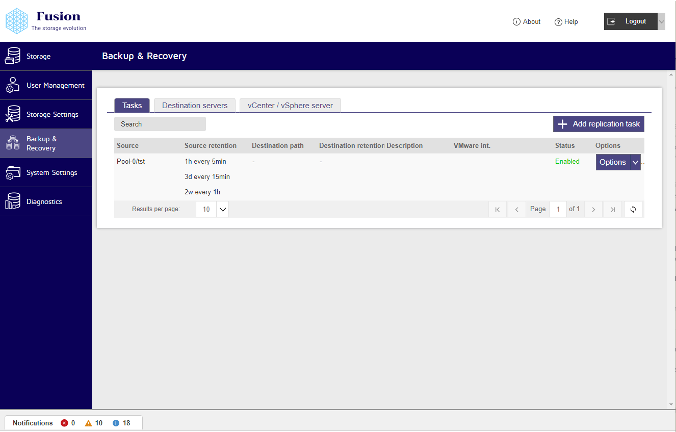Open the Notifications panel in bottom bar
Viewport: 676px width, 432px height.
click(33, 423)
